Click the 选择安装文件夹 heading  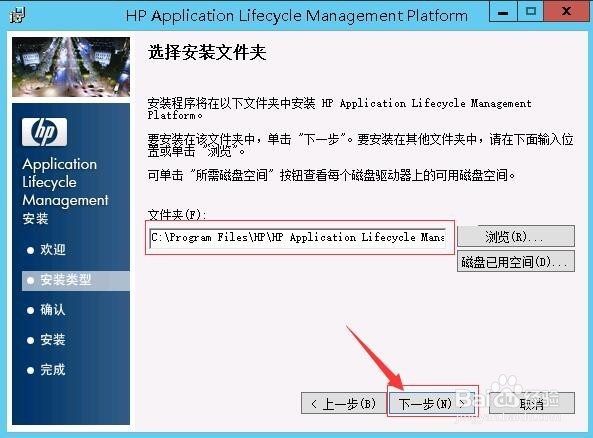207,52
